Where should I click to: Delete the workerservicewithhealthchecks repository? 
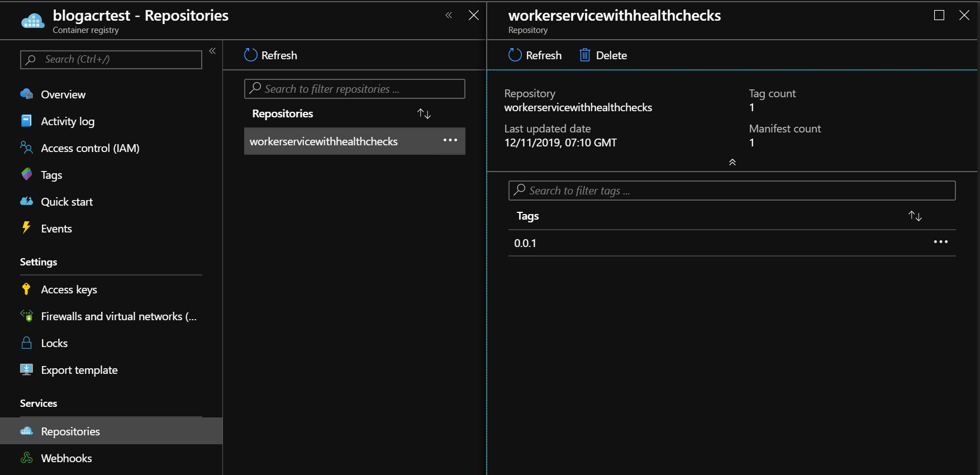point(603,55)
